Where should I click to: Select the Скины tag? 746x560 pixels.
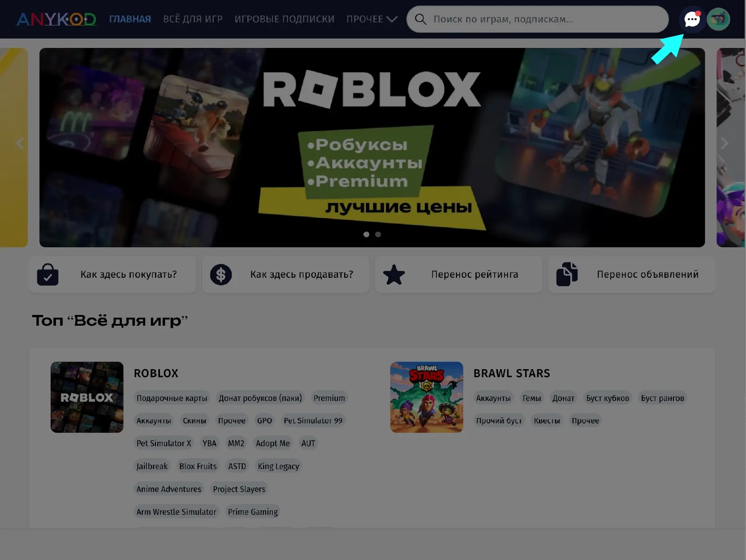(194, 421)
